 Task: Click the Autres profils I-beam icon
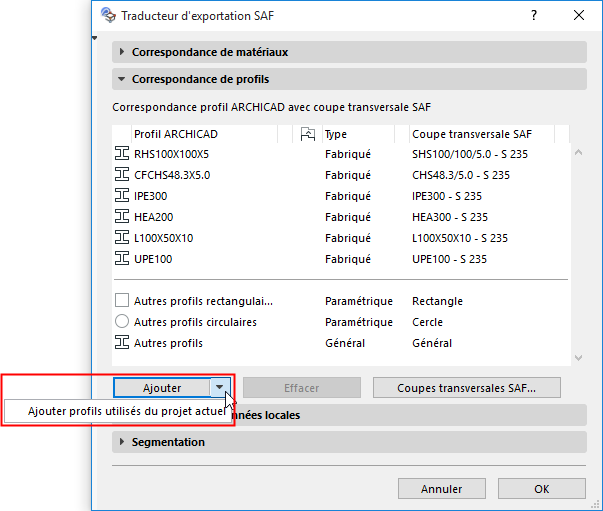122,343
